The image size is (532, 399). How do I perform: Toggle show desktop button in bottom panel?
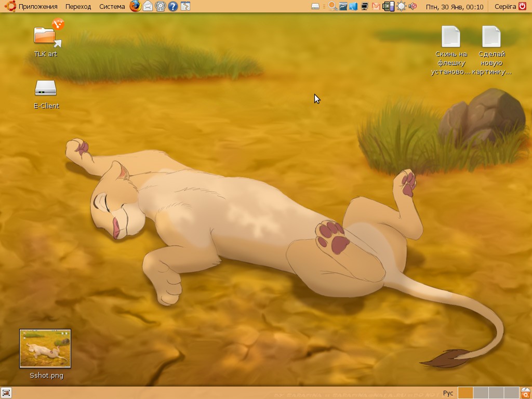(6, 393)
